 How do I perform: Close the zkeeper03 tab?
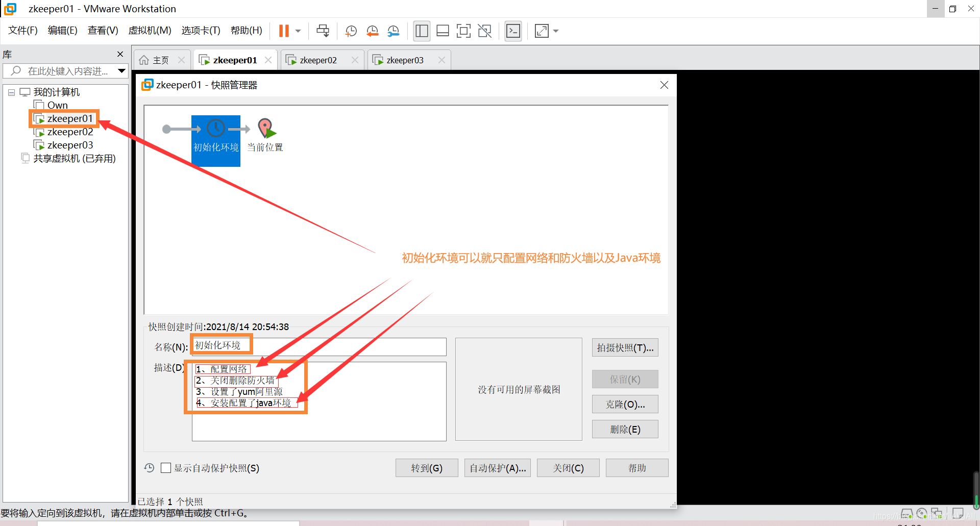click(442, 60)
